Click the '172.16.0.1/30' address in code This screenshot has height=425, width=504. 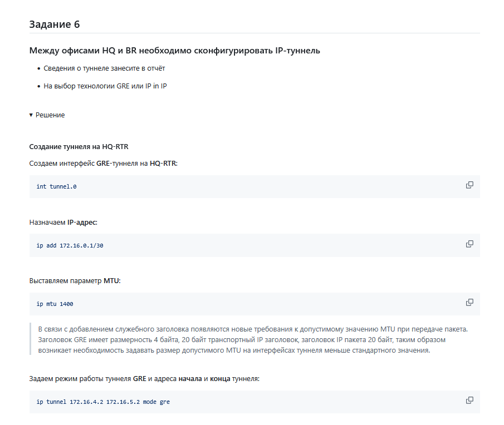point(81,245)
